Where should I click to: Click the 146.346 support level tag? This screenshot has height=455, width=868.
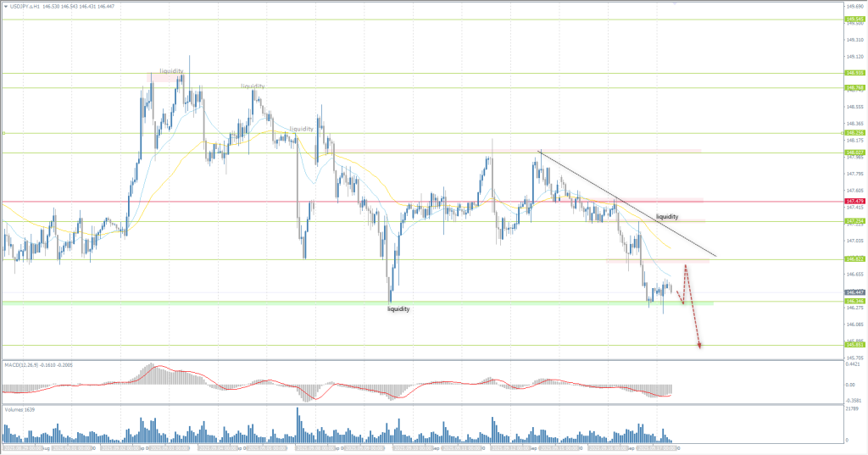point(854,301)
